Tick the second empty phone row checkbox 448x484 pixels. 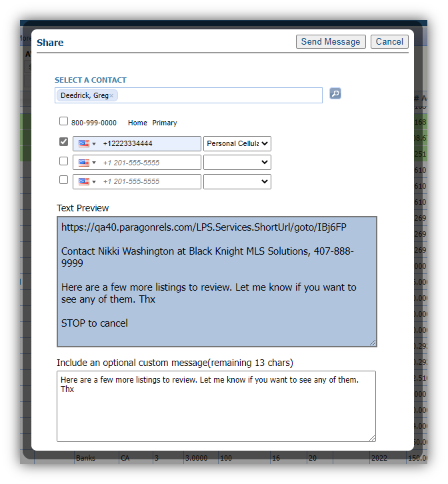click(63, 161)
